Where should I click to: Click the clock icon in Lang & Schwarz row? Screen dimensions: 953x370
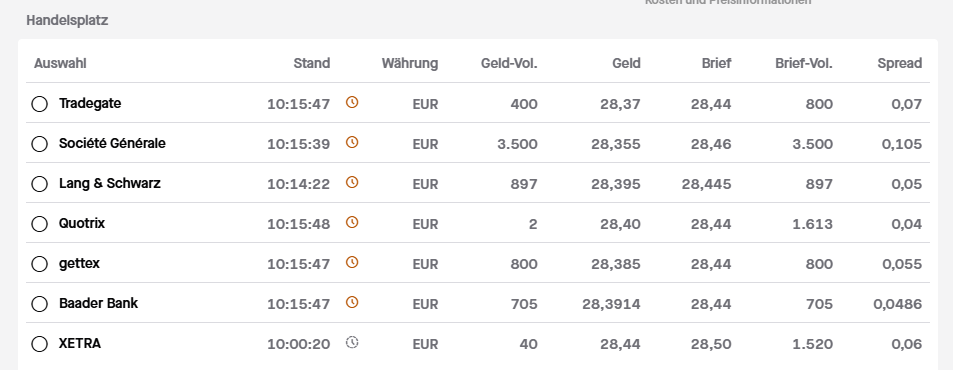352,182
